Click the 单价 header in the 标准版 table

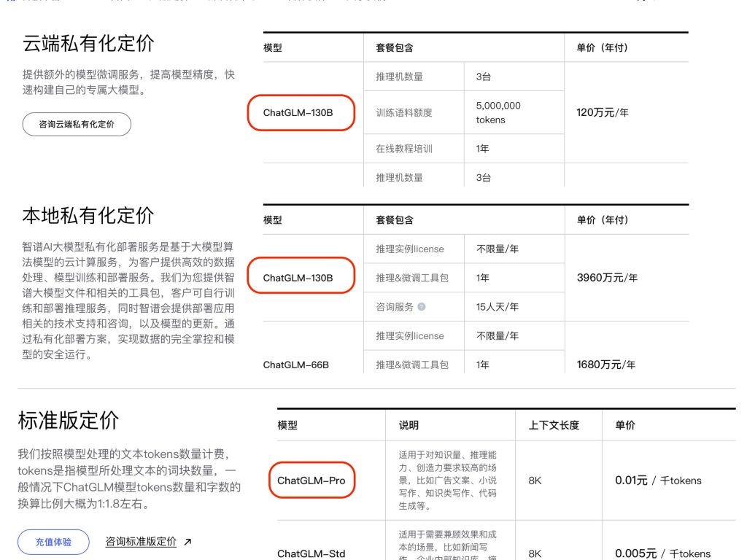click(x=625, y=425)
